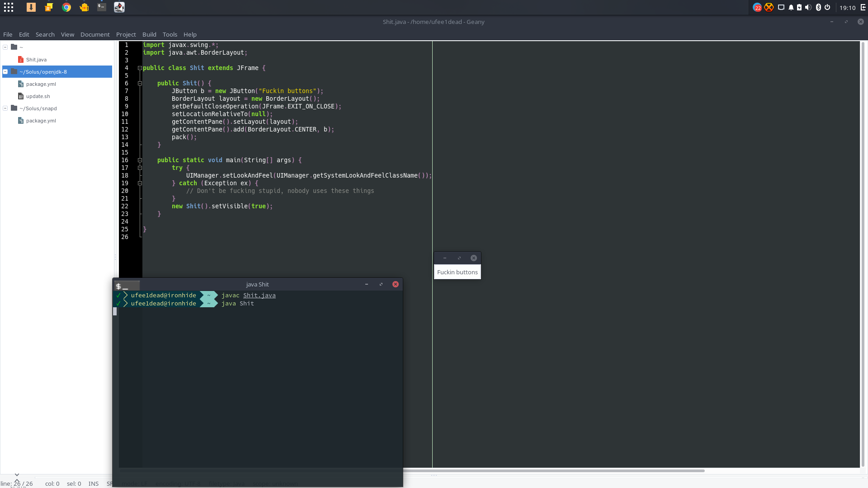The height and width of the screenshot is (488, 868).
Task: Click the 'Fuckin buttons' Swing button
Action: 458,272
